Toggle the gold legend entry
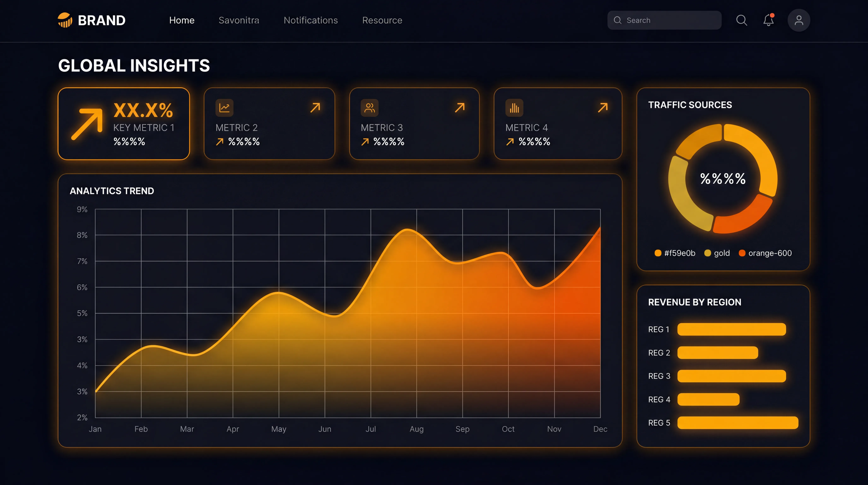Viewport: 868px width, 485px height. 717,253
